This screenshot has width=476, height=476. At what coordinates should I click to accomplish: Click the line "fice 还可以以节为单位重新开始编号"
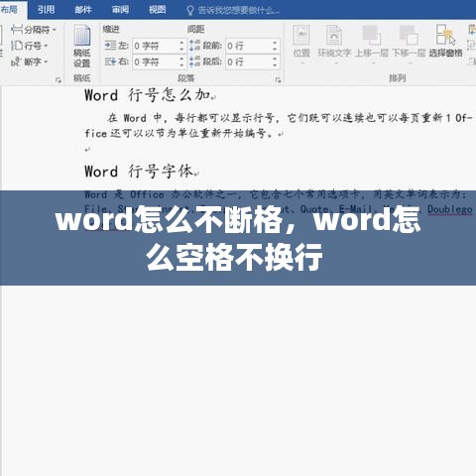(178, 134)
